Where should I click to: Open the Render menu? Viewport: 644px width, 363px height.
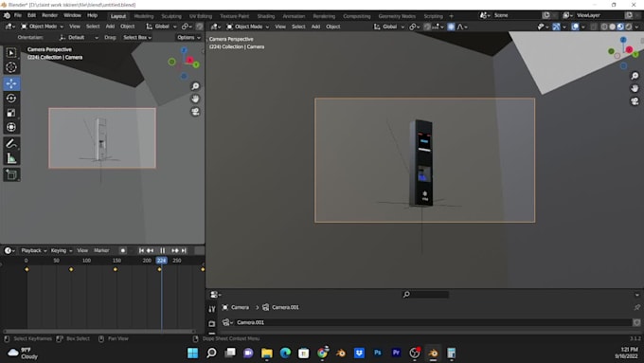click(49, 15)
